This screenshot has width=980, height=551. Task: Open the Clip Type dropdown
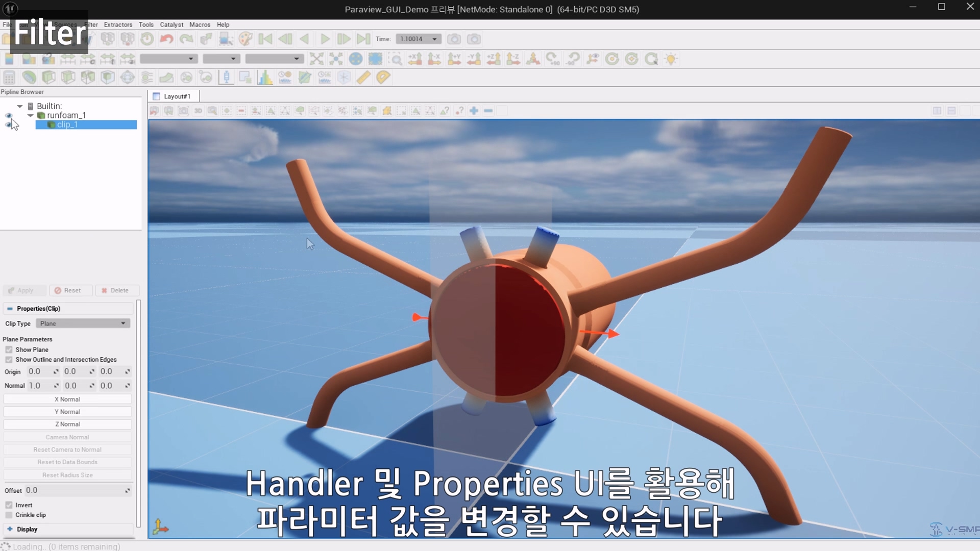point(83,323)
